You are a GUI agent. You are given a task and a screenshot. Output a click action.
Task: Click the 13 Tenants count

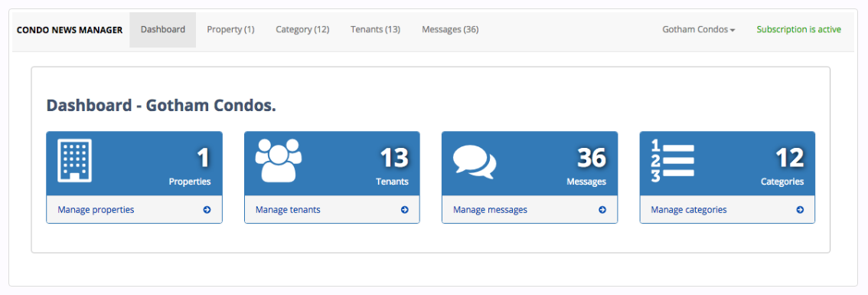click(x=394, y=158)
